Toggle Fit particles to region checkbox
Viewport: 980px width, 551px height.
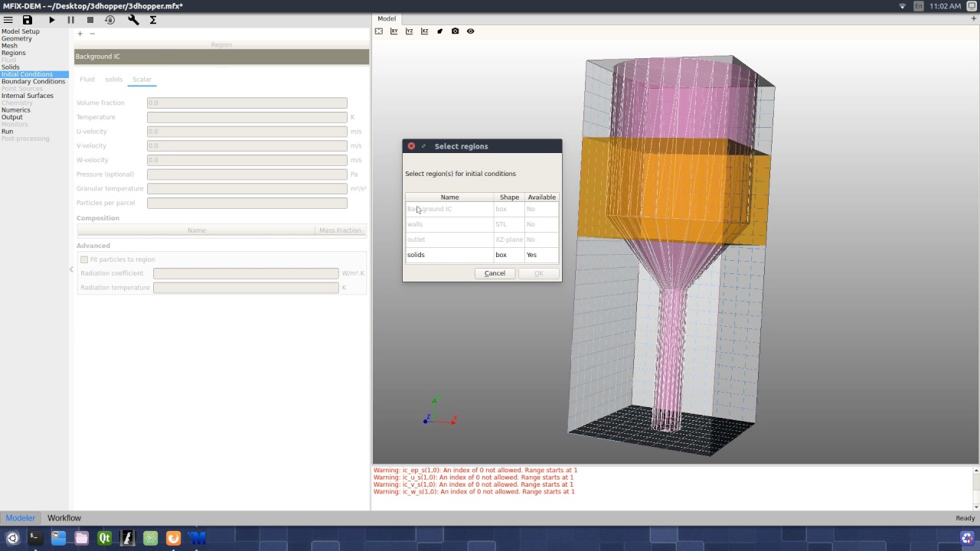84,259
